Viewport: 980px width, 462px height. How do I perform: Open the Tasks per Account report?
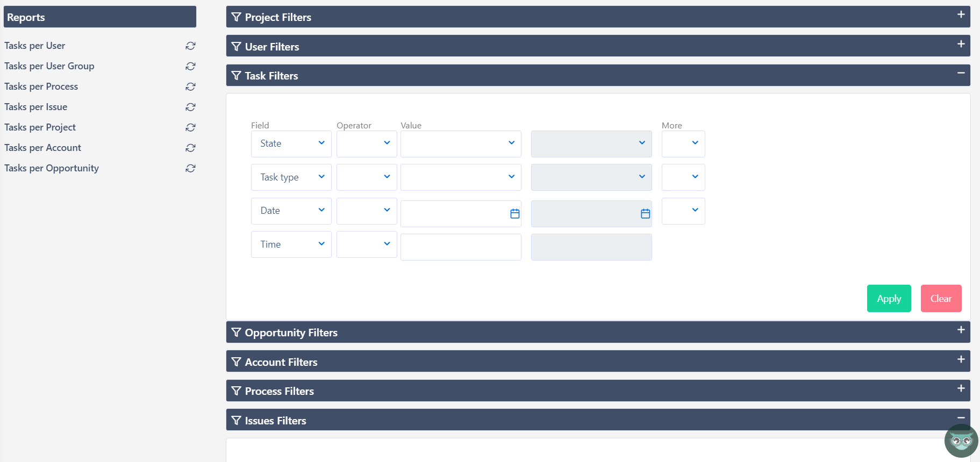43,148
